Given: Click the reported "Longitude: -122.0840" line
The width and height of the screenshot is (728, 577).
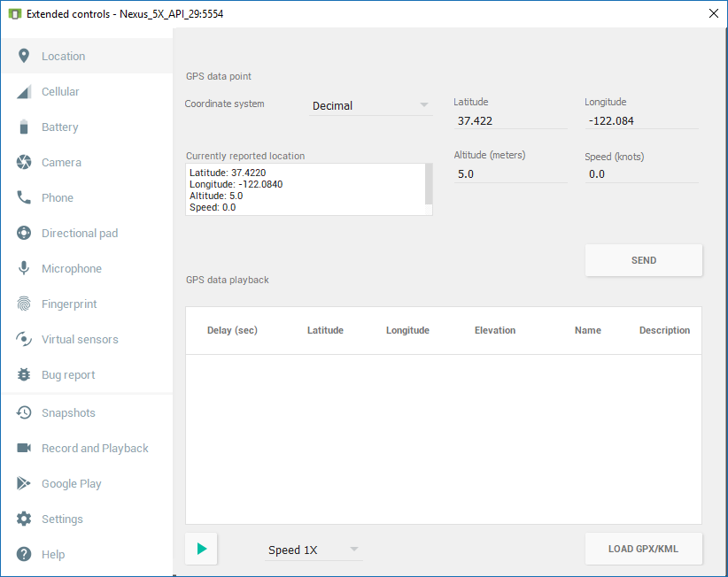Looking at the screenshot, I should (236, 184).
